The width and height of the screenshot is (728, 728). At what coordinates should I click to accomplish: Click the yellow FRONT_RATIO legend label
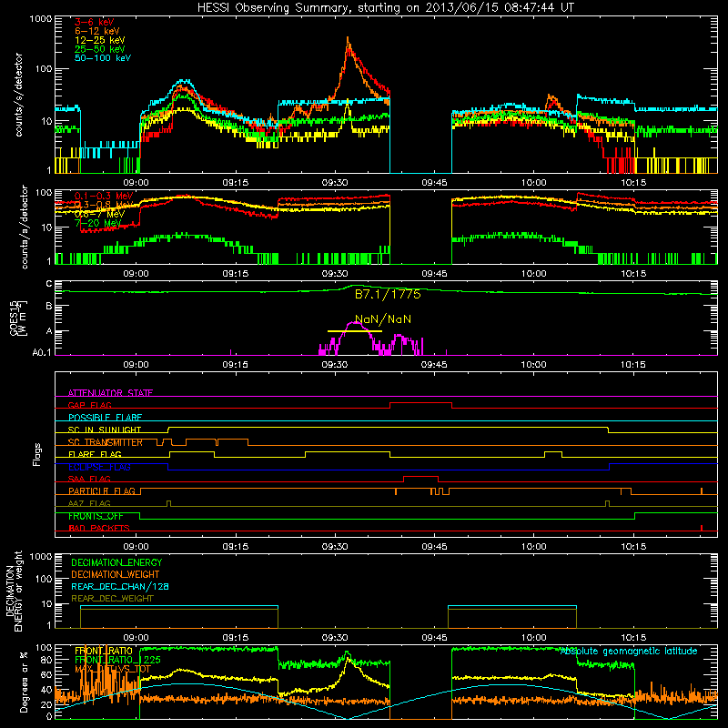point(104,651)
